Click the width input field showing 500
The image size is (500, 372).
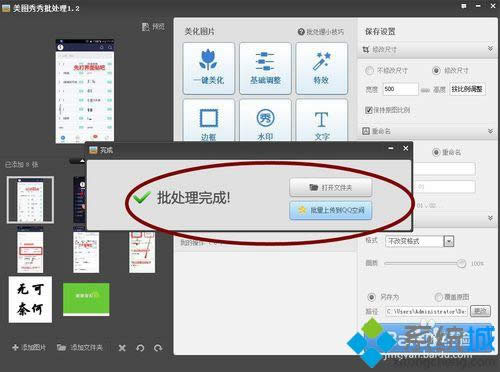(400, 89)
